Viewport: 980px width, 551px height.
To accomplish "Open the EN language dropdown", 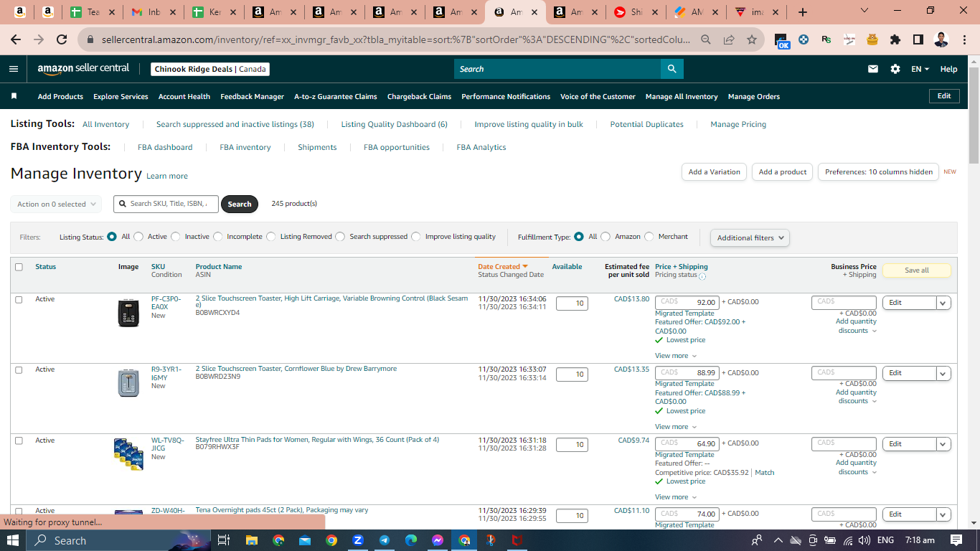I will pos(920,69).
